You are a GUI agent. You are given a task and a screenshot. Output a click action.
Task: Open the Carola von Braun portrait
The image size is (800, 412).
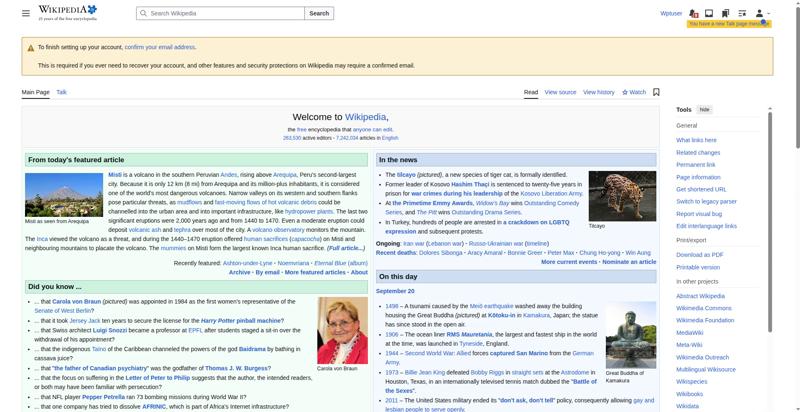click(342, 330)
